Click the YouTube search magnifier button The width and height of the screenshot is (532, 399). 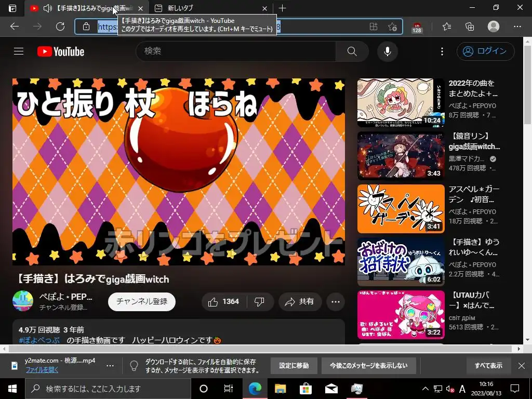point(352,51)
